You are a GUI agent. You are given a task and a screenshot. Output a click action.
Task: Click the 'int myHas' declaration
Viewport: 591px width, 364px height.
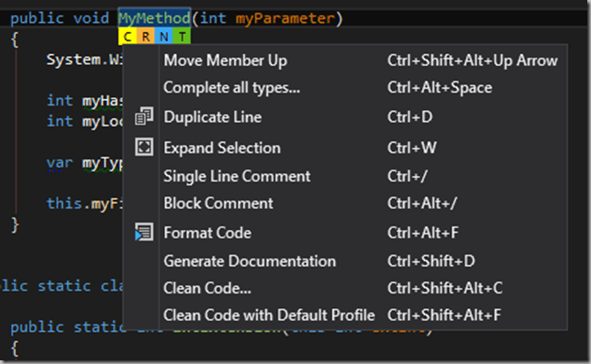(84, 101)
